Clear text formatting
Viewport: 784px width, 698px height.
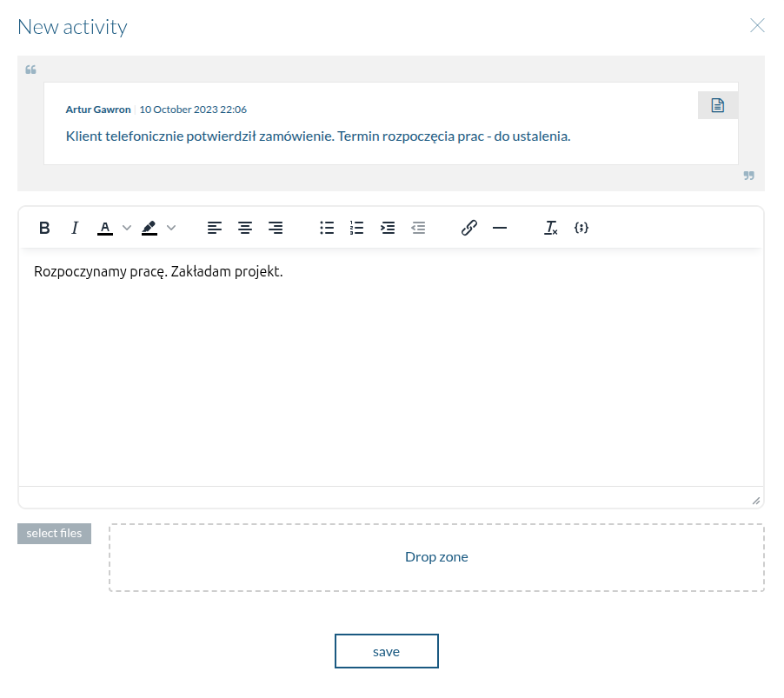[551, 228]
